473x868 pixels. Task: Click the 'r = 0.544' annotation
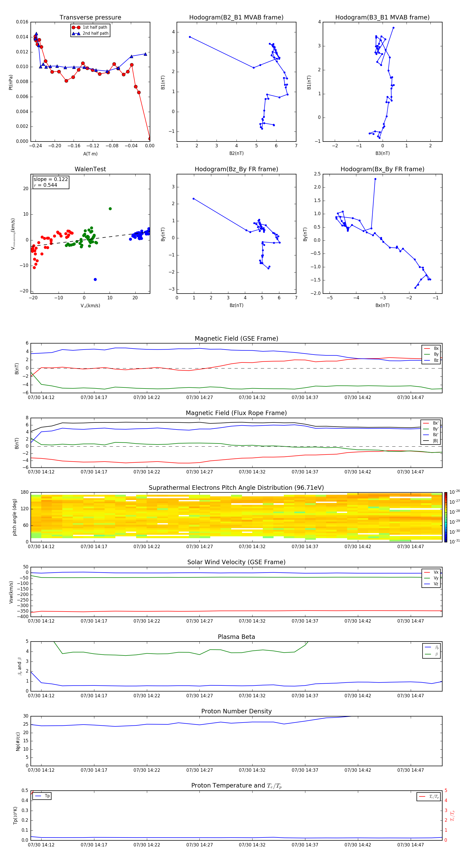[x=45, y=185]
